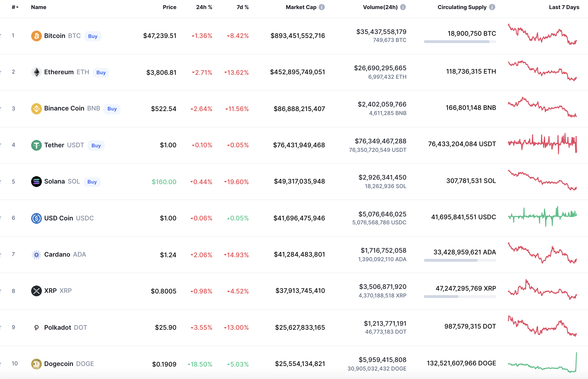Click USD Coin 7d change 0.05%
The image size is (588, 379).
[x=238, y=218]
